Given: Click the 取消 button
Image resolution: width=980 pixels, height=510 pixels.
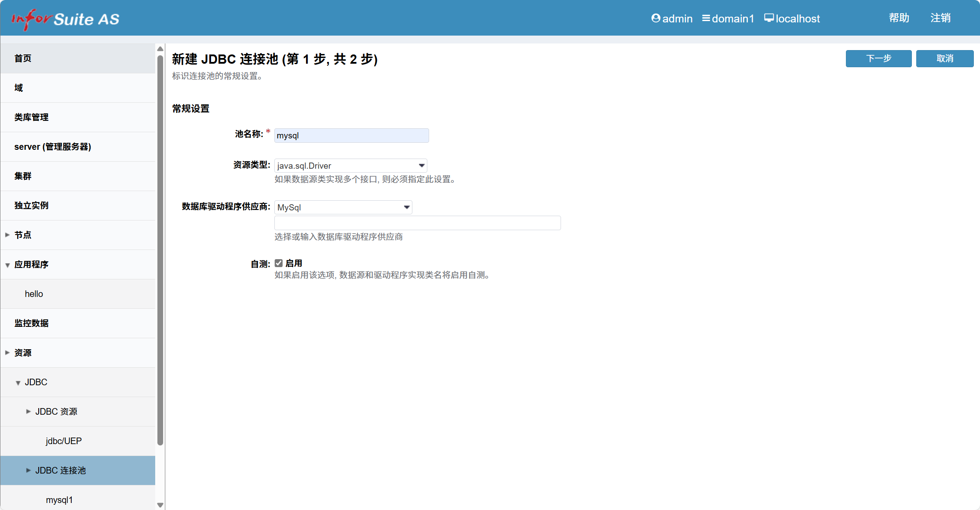Looking at the screenshot, I should [x=944, y=58].
